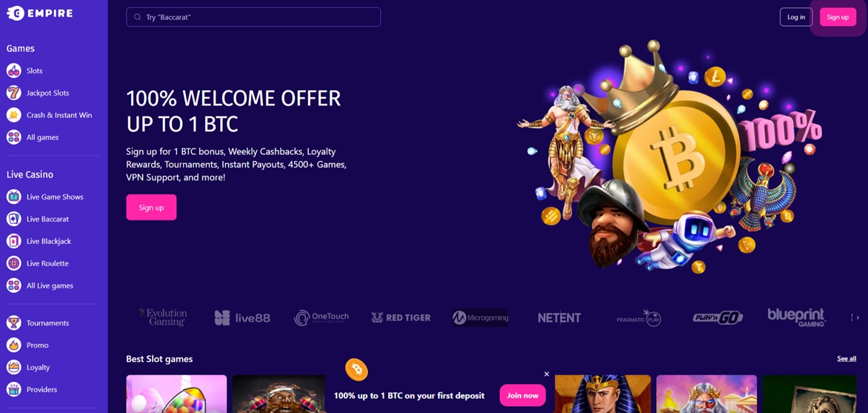This screenshot has width=868, height=413.
Task: Close the first deposit bonus banner
Action: tap(547, 374)
